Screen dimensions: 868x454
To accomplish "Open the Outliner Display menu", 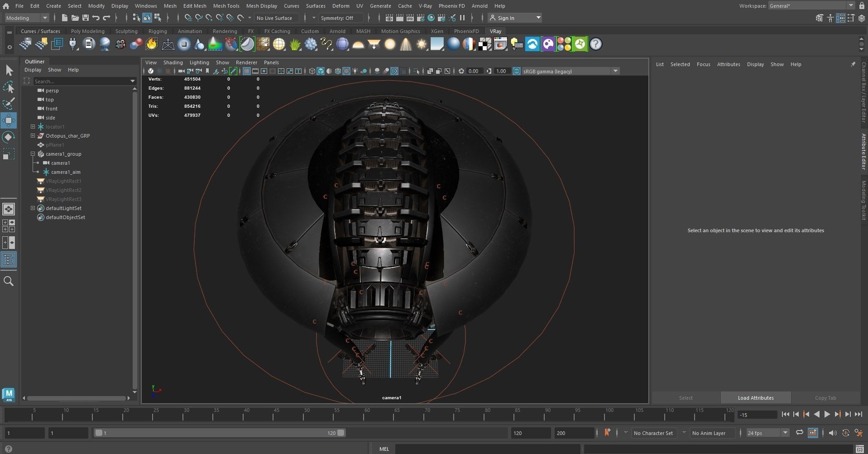I will [x=33, y=70].
